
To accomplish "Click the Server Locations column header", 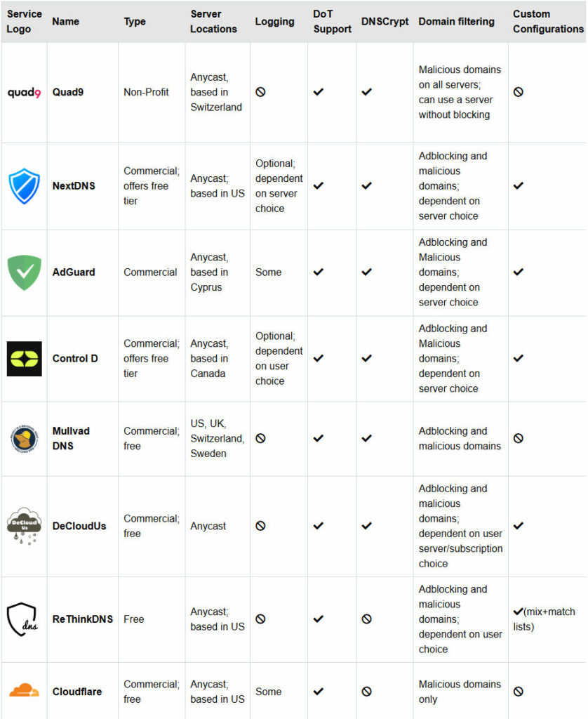I will click(213, 22).
